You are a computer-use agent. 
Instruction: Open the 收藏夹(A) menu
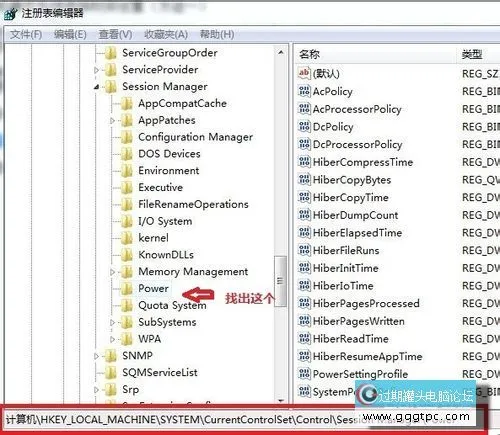click(166, 34)
